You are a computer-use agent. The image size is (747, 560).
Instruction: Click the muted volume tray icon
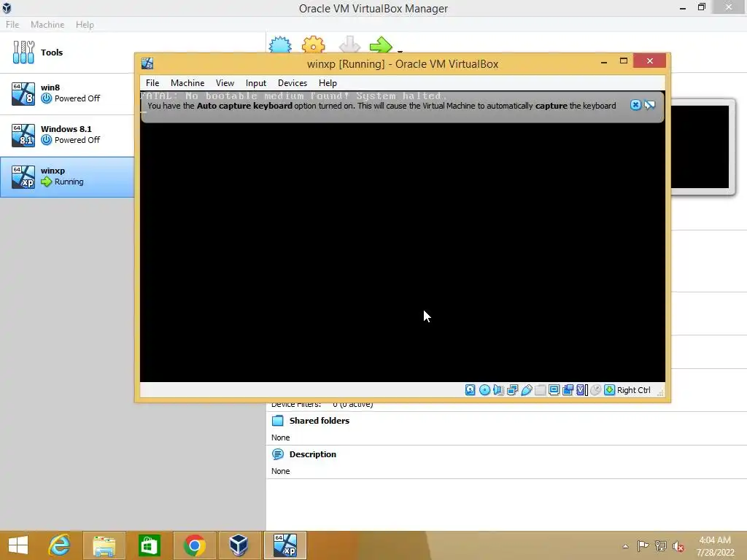coord(678,546)
